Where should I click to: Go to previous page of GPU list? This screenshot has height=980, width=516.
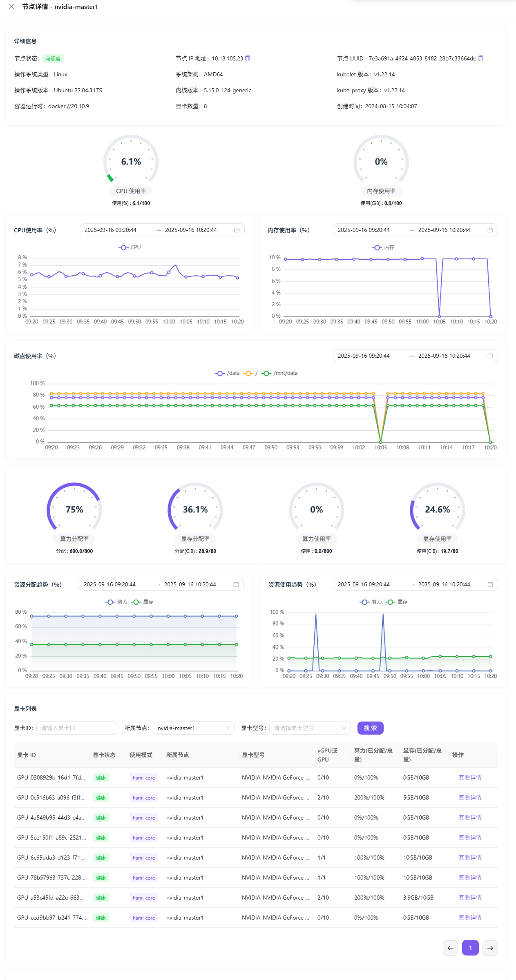point(450,948)
